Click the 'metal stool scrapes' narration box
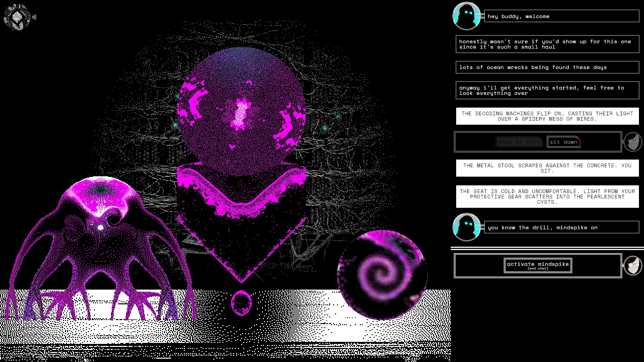 547,168
